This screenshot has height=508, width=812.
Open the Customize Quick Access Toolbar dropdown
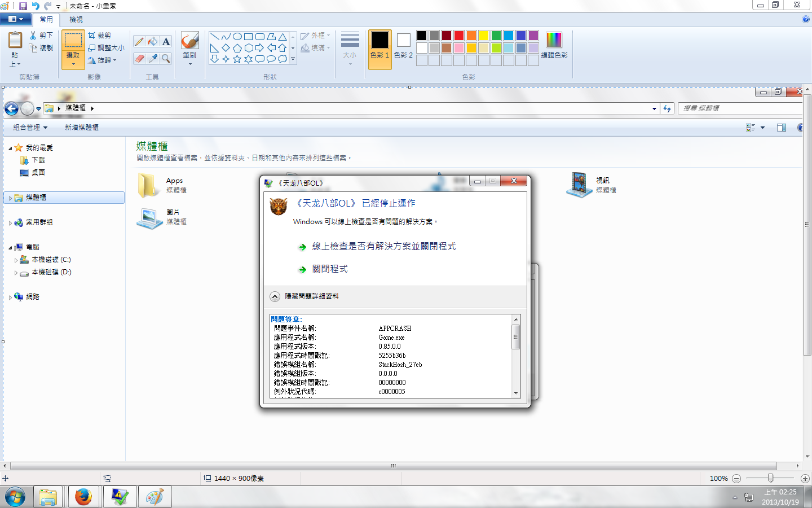[59, 6]
